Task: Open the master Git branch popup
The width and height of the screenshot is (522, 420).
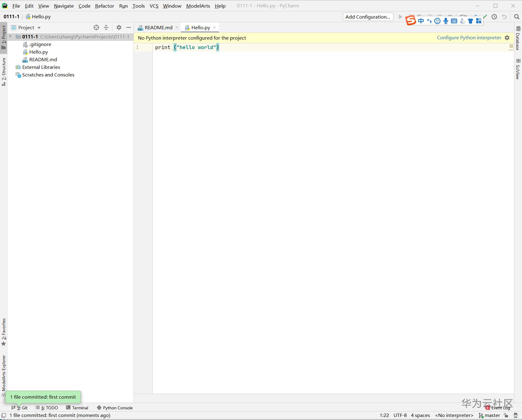Action: click(x=489, y=415)
